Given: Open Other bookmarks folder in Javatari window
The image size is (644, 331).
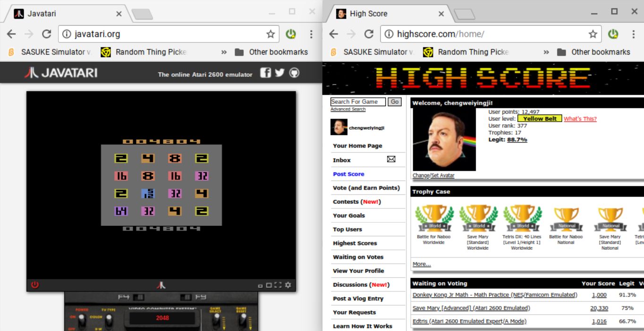Looking at the screenshot, I should [x=271, y=52].
